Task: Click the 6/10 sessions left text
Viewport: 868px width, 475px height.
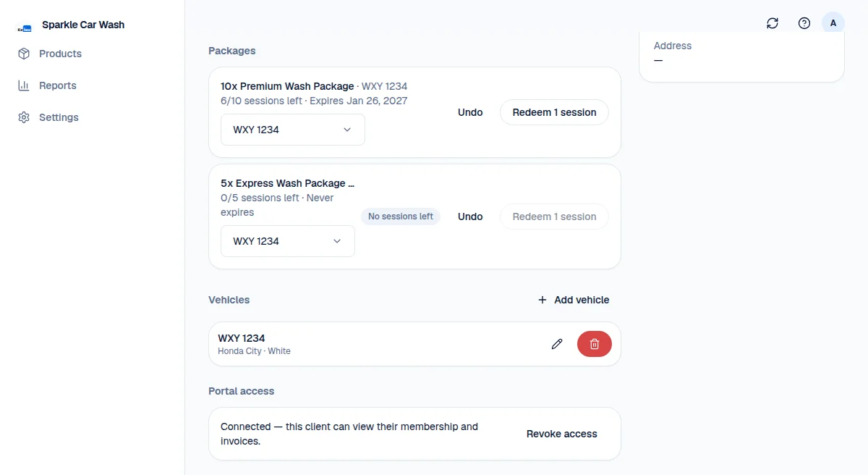Action: point(261,101)
